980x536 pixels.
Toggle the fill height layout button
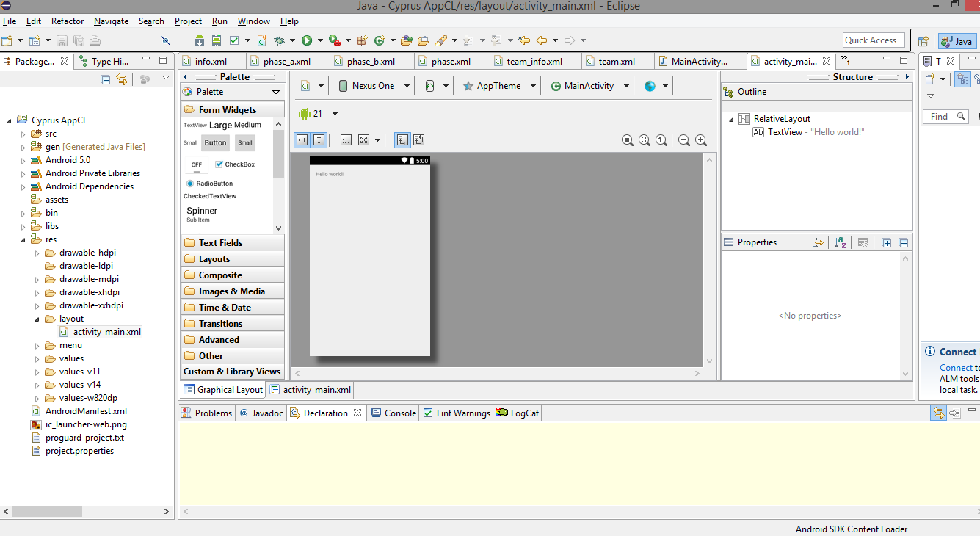(319, 140)
